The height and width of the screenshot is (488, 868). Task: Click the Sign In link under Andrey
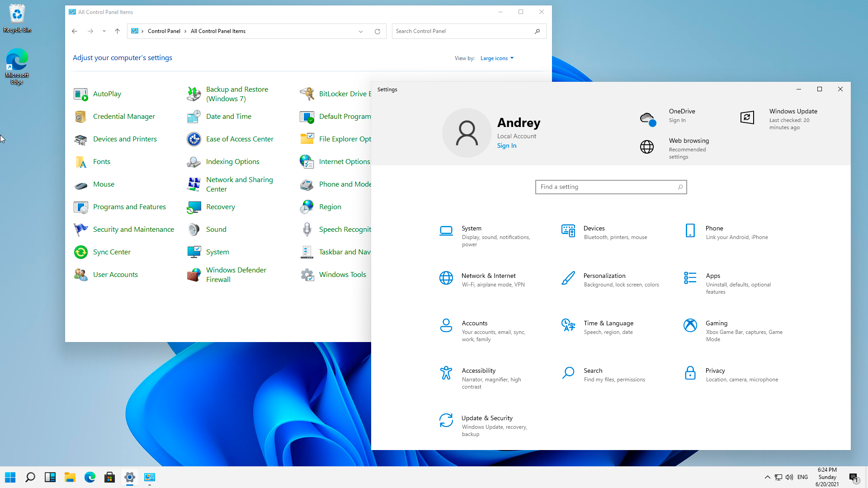pyautogui.click(x=506, y=145)
